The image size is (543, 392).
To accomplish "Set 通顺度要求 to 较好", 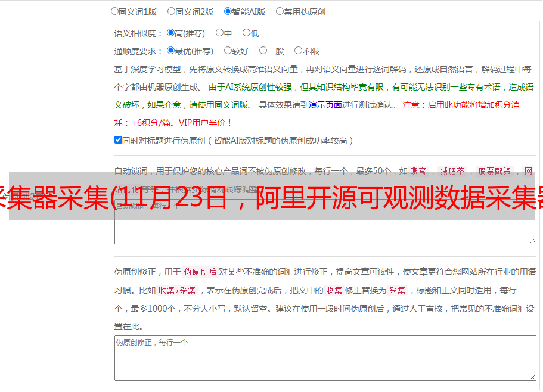I will 228,51.
